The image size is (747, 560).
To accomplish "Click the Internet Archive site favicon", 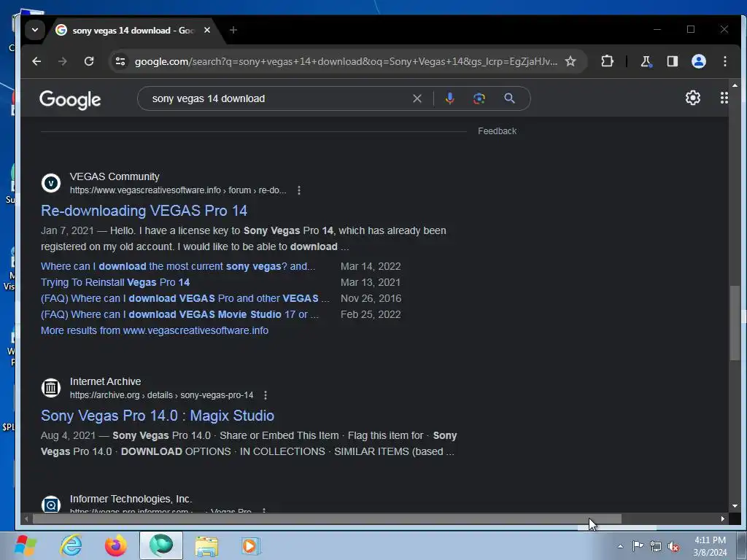I will pos(51,388).
